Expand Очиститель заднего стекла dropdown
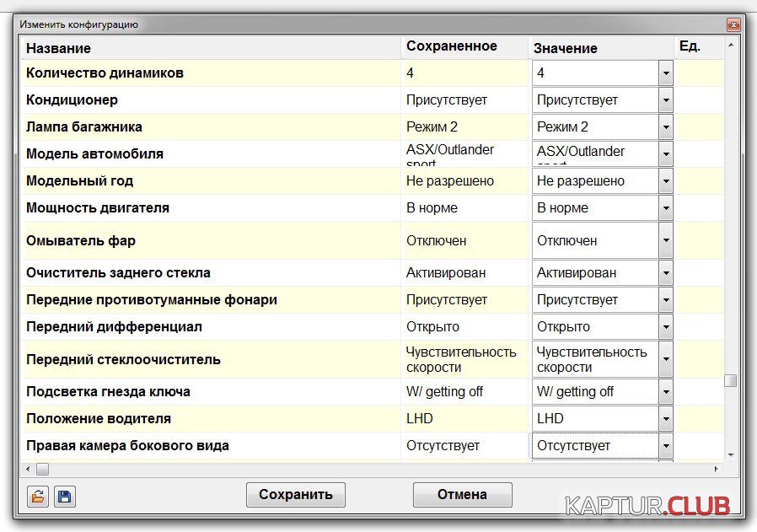This screenshot has height=532, width=757. click(x=665, y=273)
